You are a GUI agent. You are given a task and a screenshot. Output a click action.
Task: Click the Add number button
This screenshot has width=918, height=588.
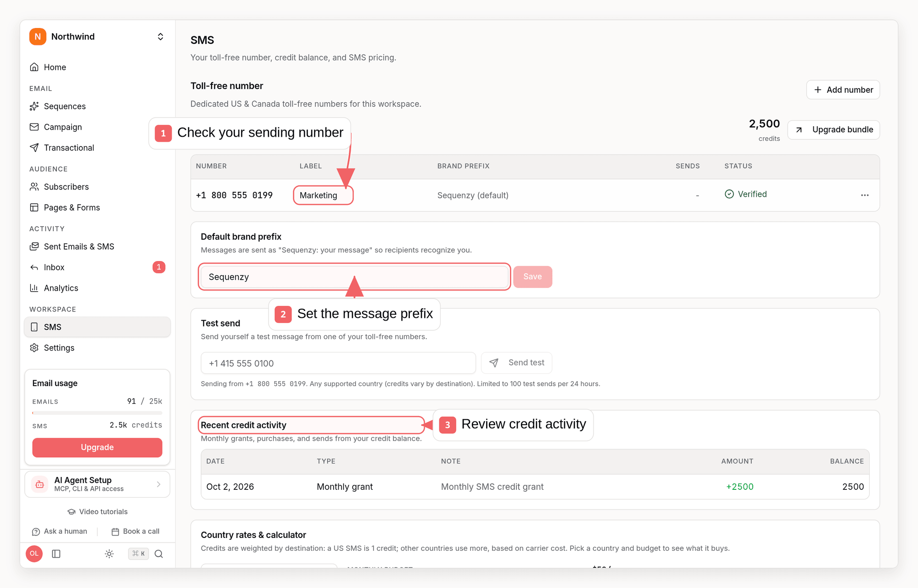pos(843,90)
